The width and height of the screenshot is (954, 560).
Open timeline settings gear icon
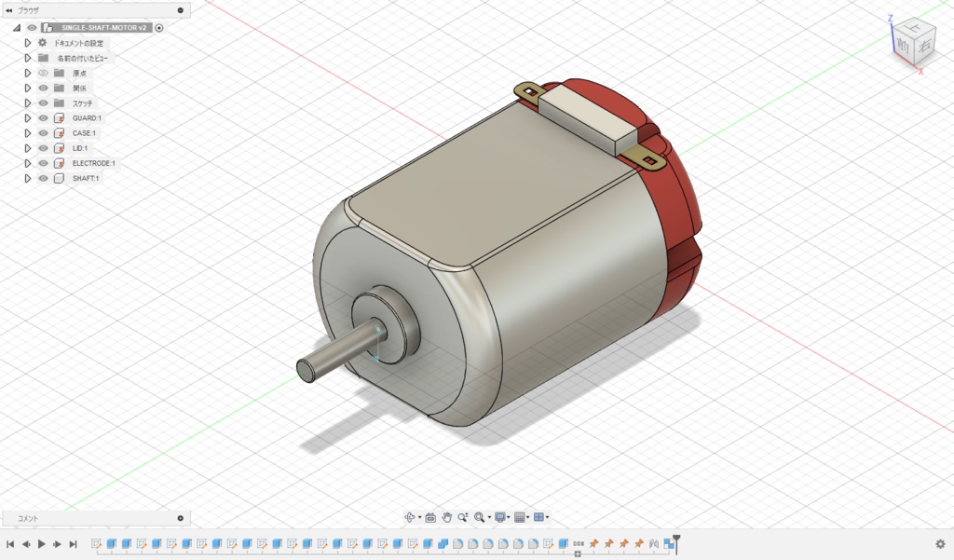(x=940, y=543)
